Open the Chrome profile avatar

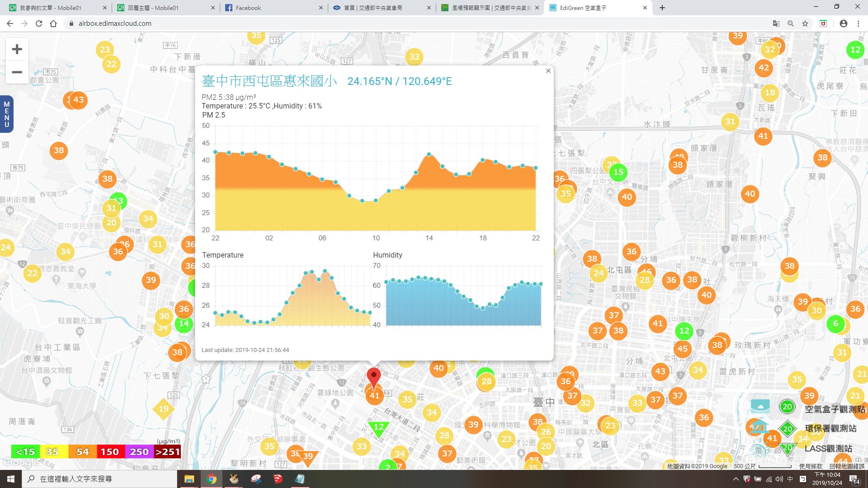click(843, 23)
